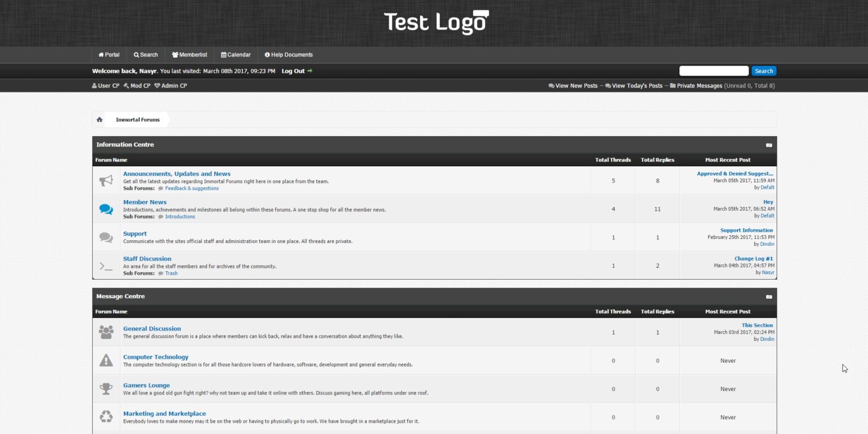Click the Marketing and Marketplace recycle icon
The height and width of the screenshot is (434, 868).
point(106,416)
